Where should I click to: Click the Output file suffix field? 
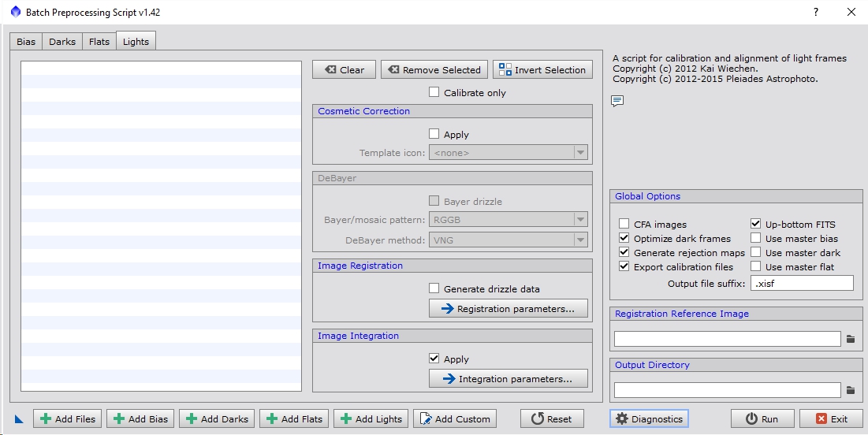pos(802,284)
